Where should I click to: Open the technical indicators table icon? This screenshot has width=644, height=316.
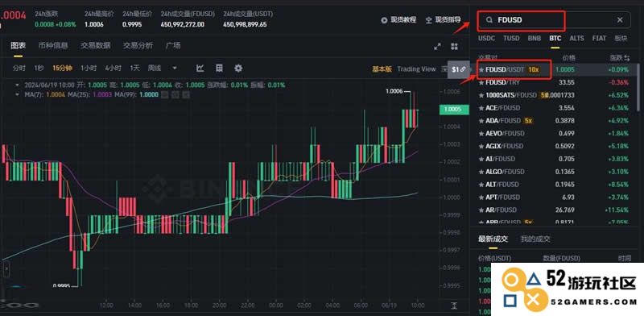point(219,69)
